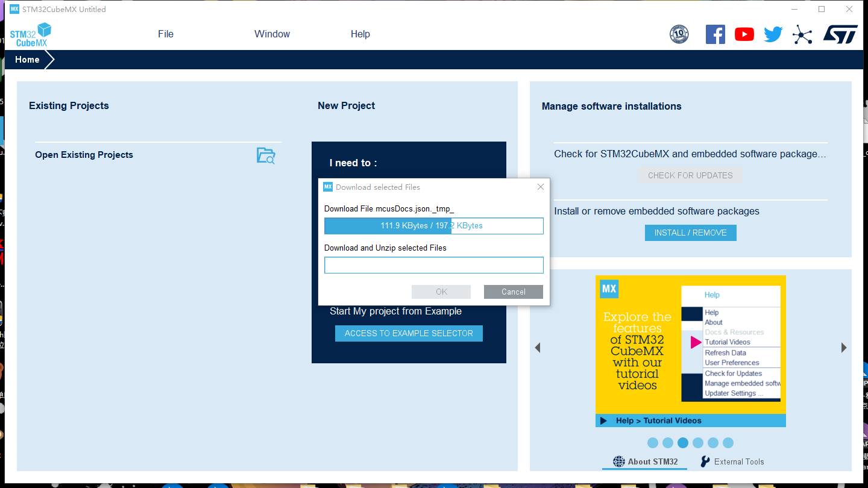Select the fifth carousel dot
868x488 pixels.
(x=713, y=443)
